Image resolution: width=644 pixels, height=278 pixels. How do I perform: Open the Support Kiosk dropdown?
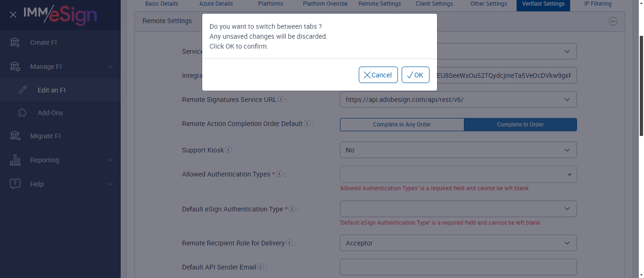click(458, 150)
